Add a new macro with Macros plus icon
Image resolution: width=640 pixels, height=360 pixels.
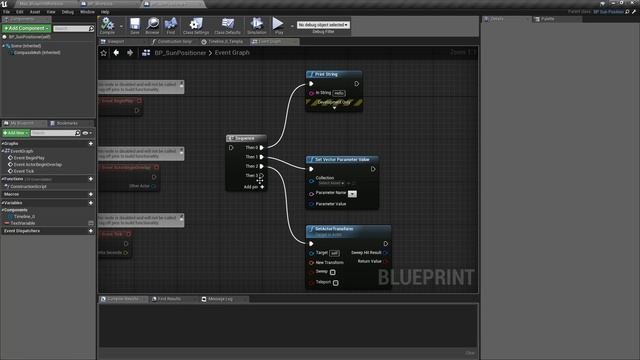pos(91,194)
